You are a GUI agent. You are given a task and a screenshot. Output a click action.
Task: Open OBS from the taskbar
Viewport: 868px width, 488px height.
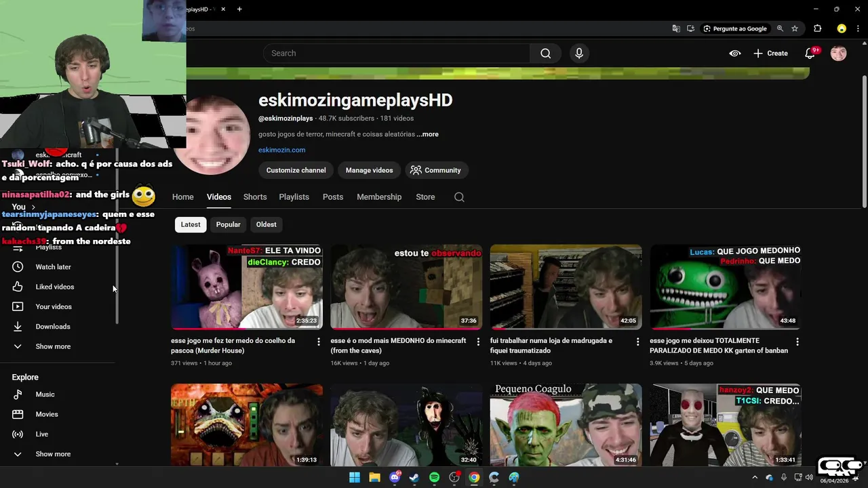pyautogui.click(x=454, y=478)
